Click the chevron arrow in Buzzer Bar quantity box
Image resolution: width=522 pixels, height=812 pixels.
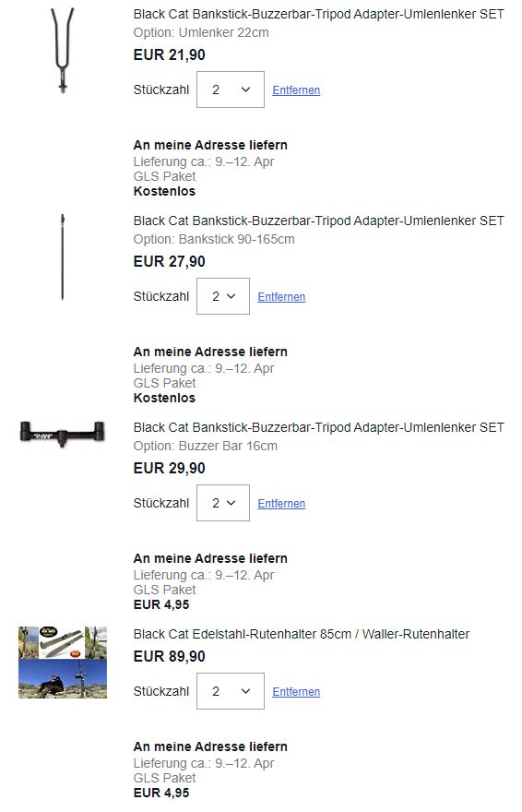coord(231,503)
